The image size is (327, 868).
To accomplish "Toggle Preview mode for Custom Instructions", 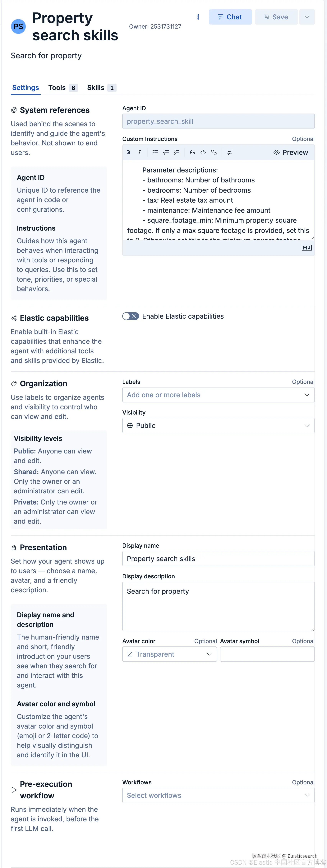I will click(x=291, y=152).
